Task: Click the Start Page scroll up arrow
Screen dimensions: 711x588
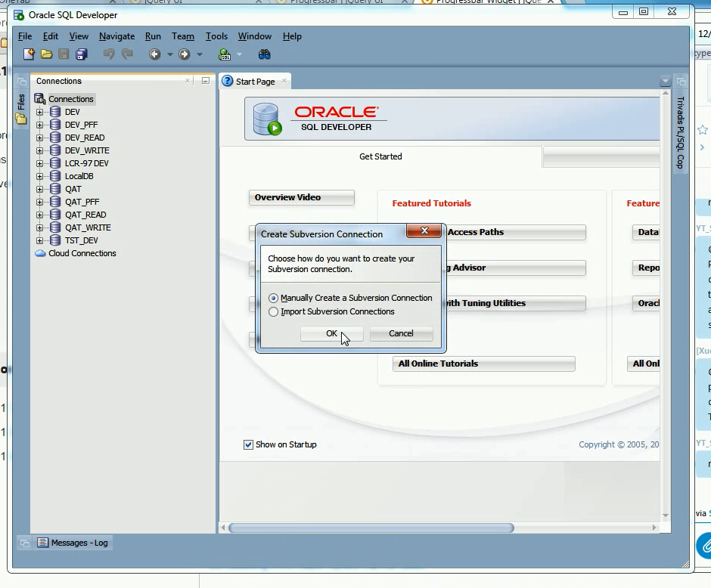Action: (x=665, y=93)
